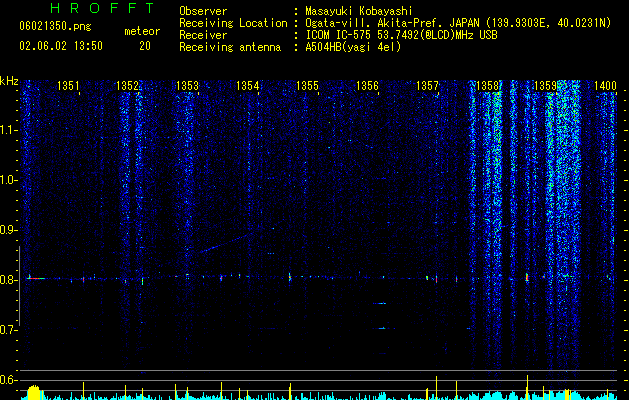Viewport: 629px width, 400px height.
Task: Click the kHz axis unit label
Action: (x=9, y=81)
